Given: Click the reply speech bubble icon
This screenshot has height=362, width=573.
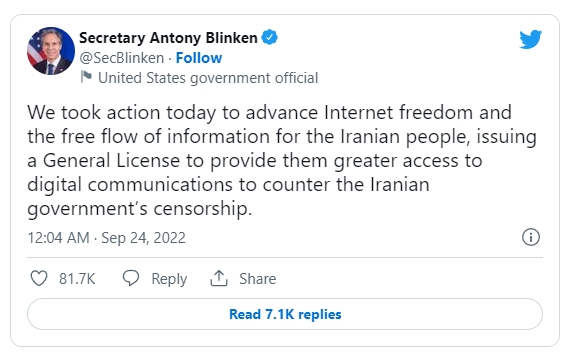Looking at the screenshot, I should [131, 278].
